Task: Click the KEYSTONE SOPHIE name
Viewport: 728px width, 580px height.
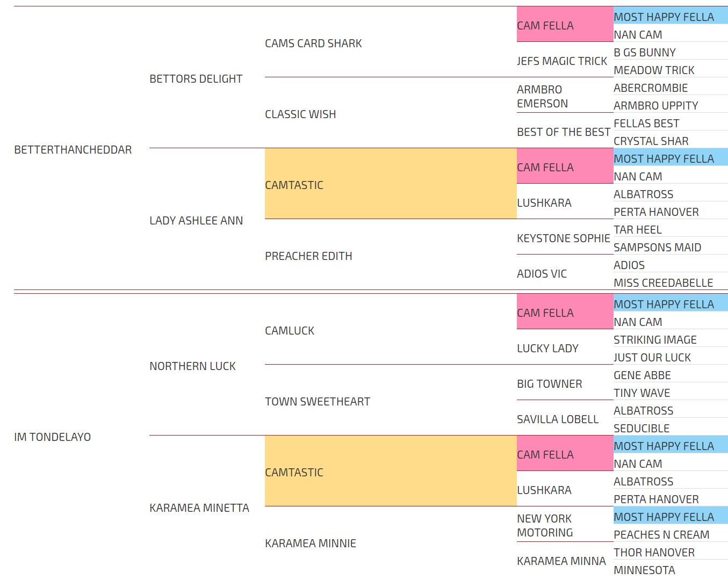Action: (563, 238)
